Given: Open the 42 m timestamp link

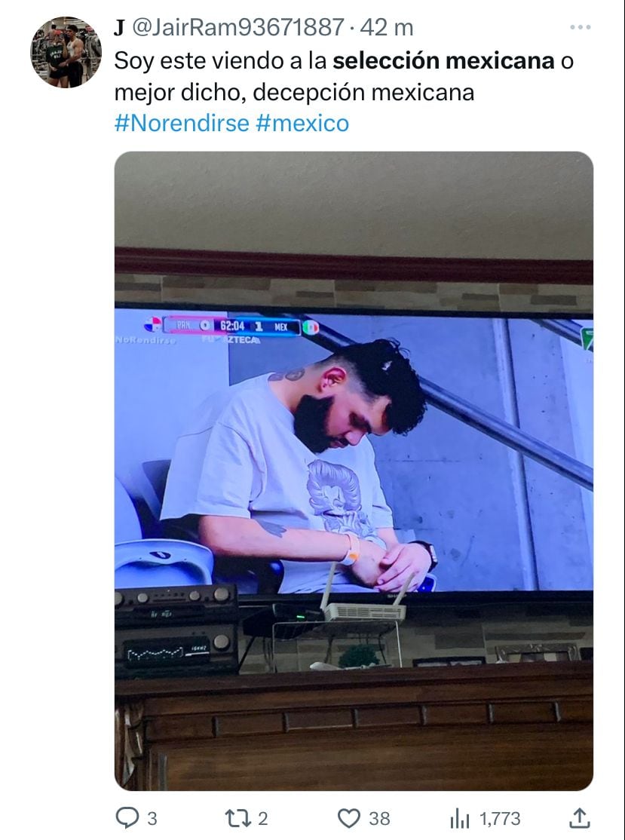Looking at the screenshot, I should (387, 28).
